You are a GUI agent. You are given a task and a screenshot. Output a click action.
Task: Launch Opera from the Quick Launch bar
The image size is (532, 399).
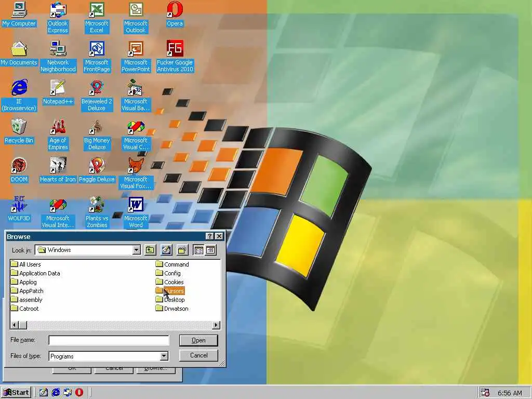coord(79,393)
